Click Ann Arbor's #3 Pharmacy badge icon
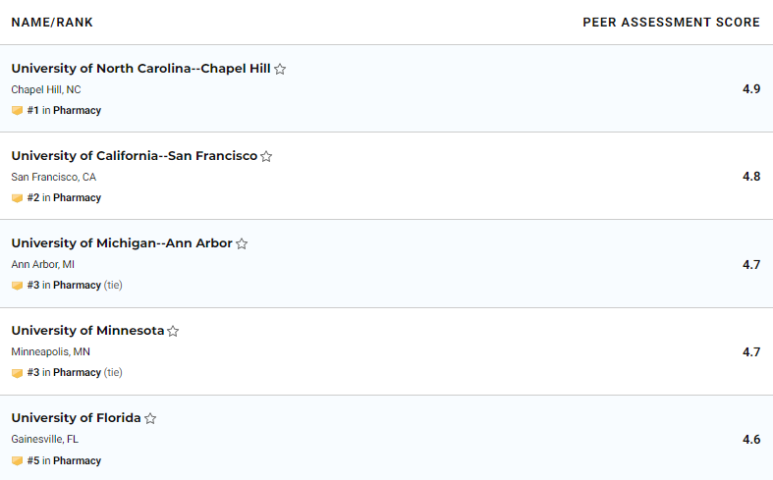 pyautogui.click(x=17, y=286)
